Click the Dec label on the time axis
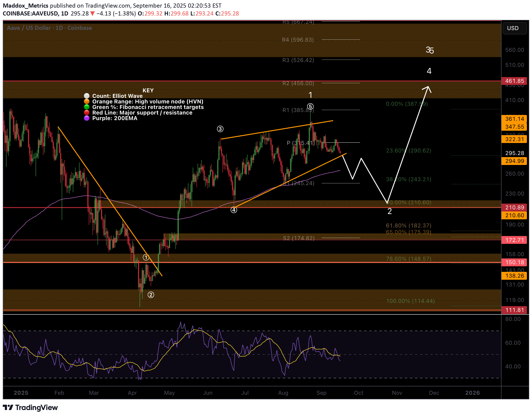Image resolution: width=532 pixels, height=416 pixels. (x=434, y=393)
